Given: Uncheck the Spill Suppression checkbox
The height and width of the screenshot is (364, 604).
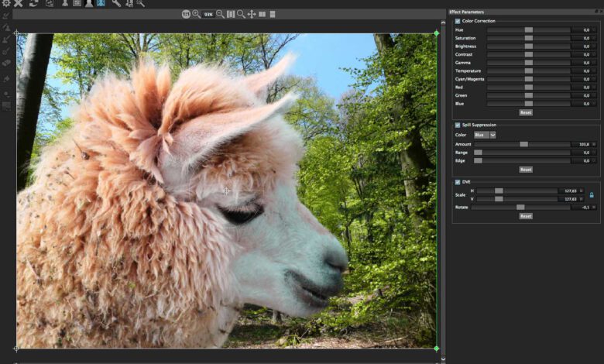Looking at the screenshot, I should [458, 125].
